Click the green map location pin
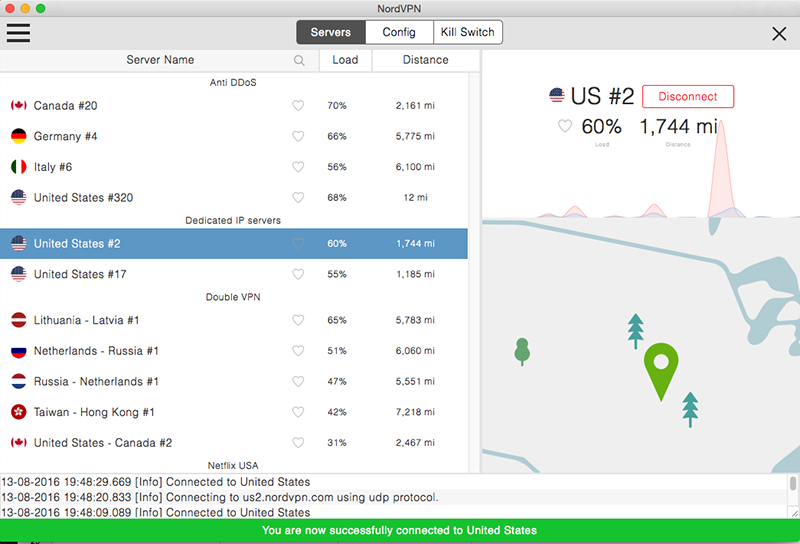 pos(660,367)
